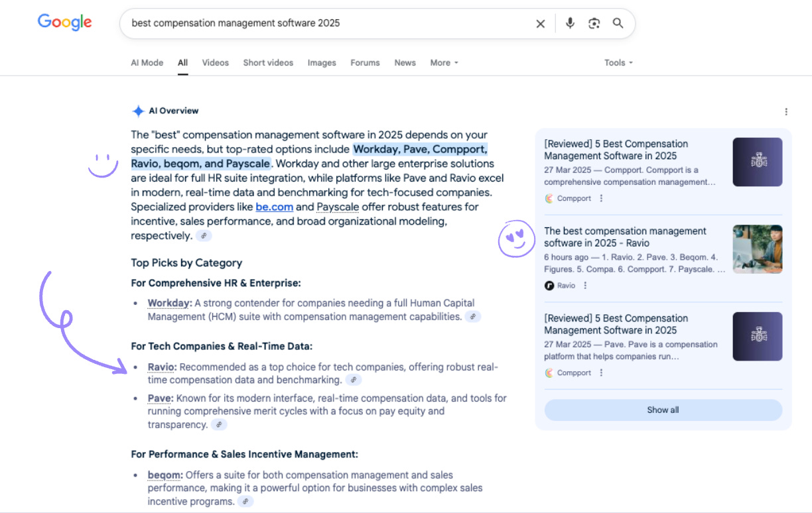Switch to News tab
Screen dimensions: 812x513
pyautogui.click(x=405, y=62)
